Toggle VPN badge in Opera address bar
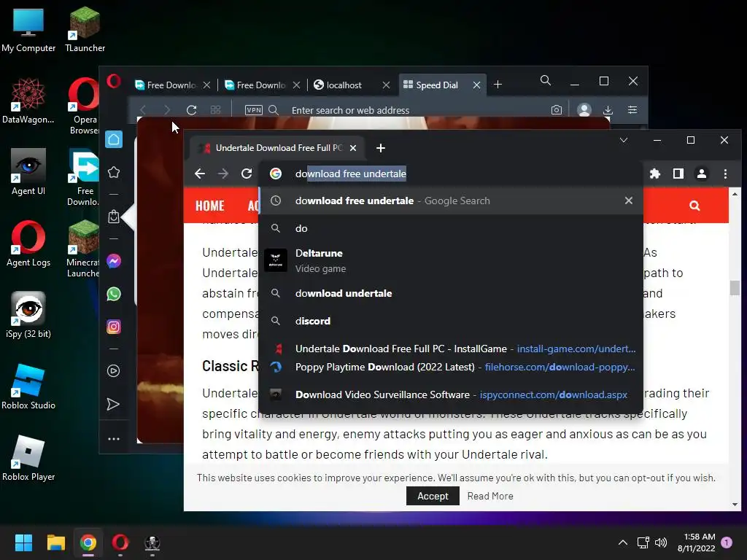The image size is (747, 560). [x=253, y=110]
